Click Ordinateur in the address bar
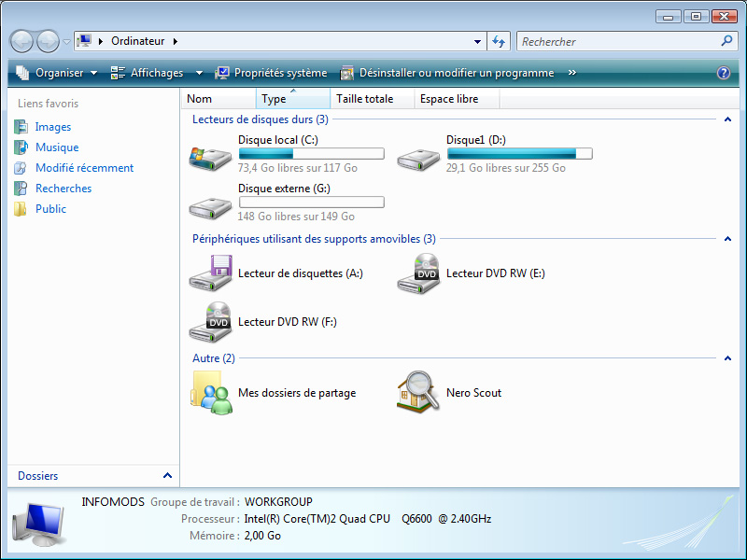This screenshot has height=560, width=747. click(137, 41)
